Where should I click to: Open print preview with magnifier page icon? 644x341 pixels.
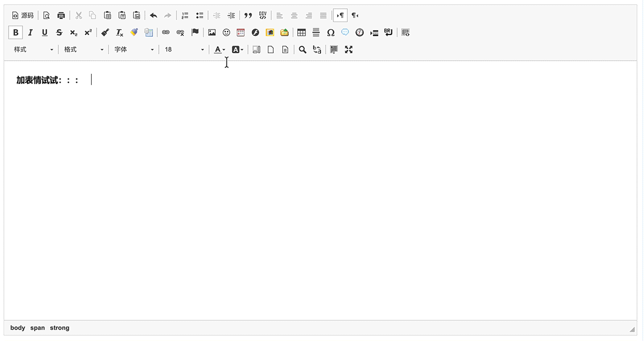click(47, 16)
